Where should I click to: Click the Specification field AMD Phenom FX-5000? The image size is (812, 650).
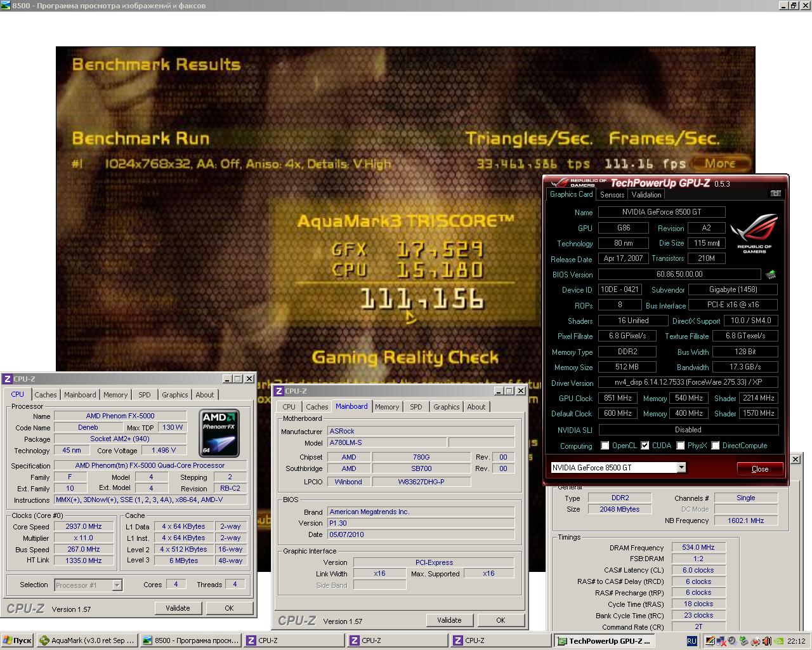tap(150, 465)
